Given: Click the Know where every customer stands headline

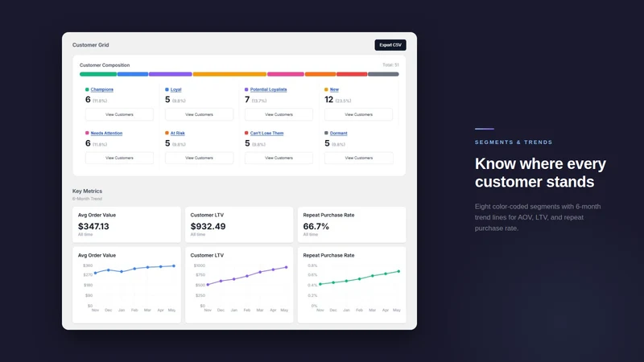Looking at the screenshot, I should click(540, 173).
